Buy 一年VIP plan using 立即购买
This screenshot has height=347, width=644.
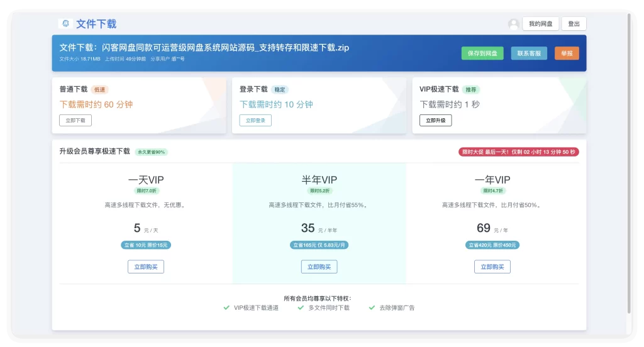click(x=492, y=267)
